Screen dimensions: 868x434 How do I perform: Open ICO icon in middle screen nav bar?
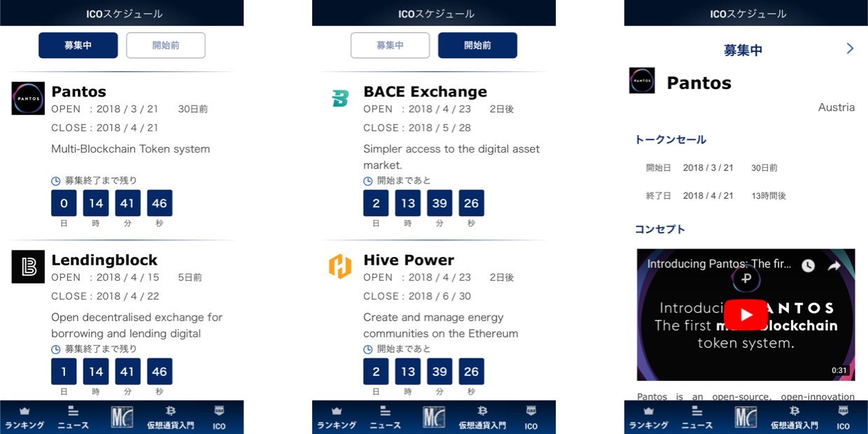pos(531,412)
